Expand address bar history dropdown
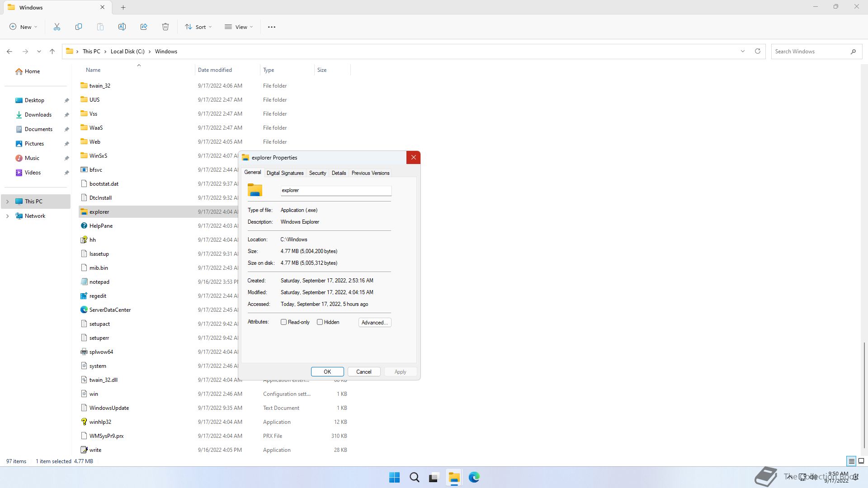This screenshot has height=488, width=868. [x=742, y=51]
